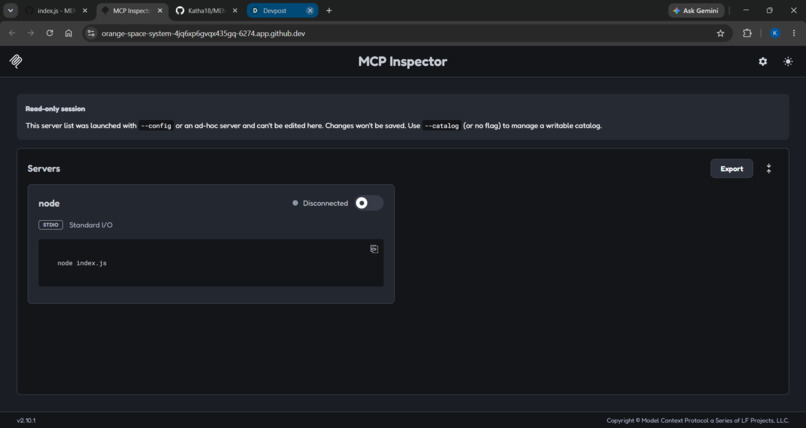The height and width of the screenshot is (428, 806).
Task: Click the node server name
Action: pos(49,203)
